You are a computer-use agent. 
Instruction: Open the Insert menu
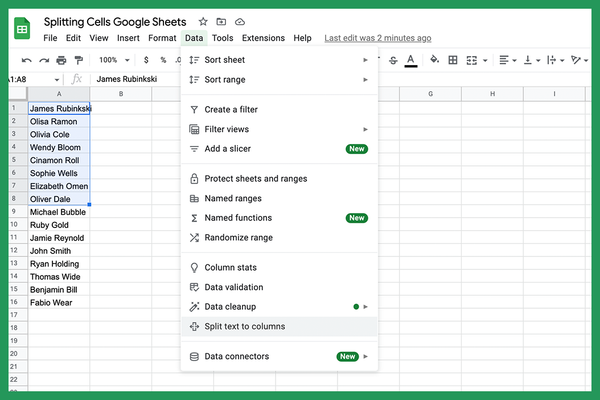(128, 38)
